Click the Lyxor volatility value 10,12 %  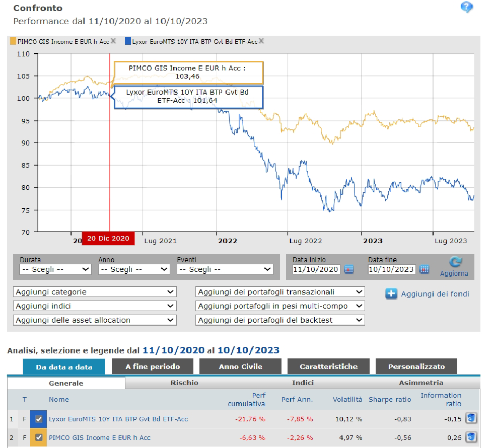click(x=348, y=419)
